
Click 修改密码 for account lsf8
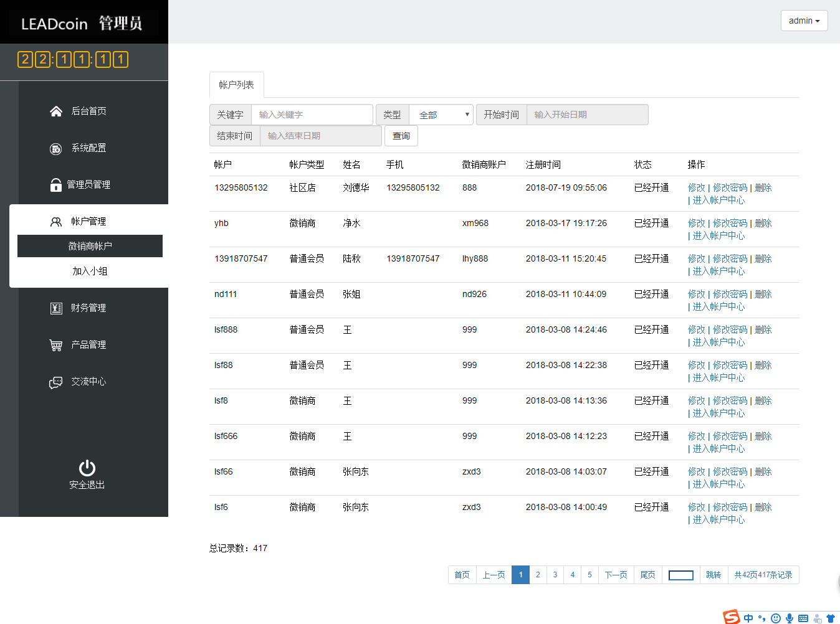tap(730, 400)
